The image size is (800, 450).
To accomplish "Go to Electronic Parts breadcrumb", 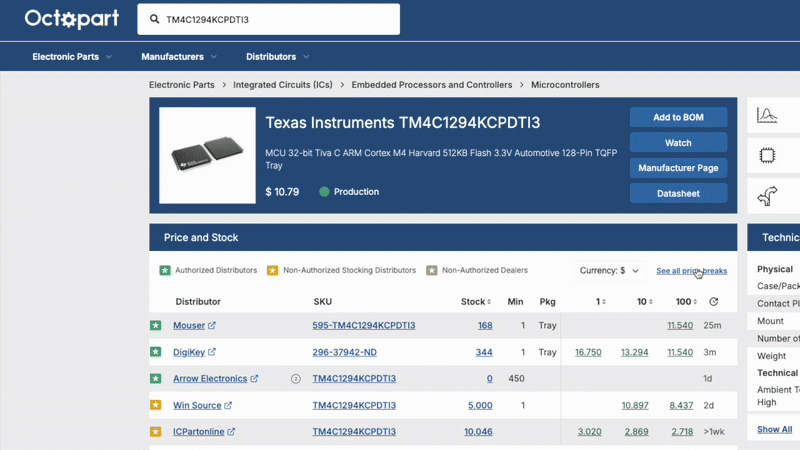I will (182, 85).
